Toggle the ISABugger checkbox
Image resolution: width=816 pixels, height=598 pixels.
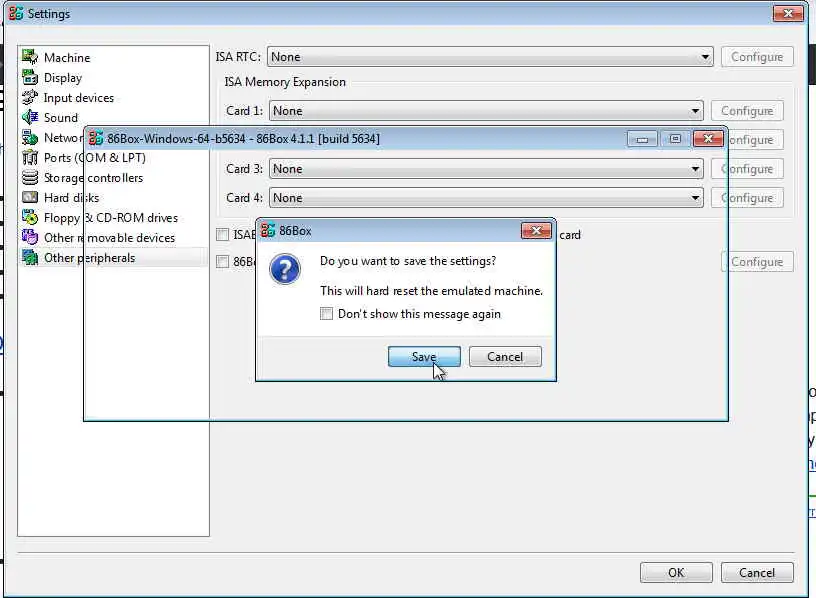point(222,234)
